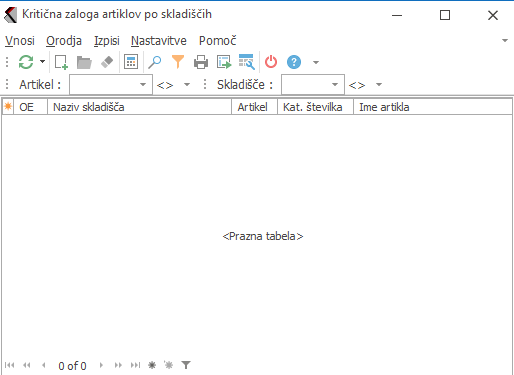Click the blue Help icon
The height and width of the screenshot is (375, 514).
(x=294, y=62)
